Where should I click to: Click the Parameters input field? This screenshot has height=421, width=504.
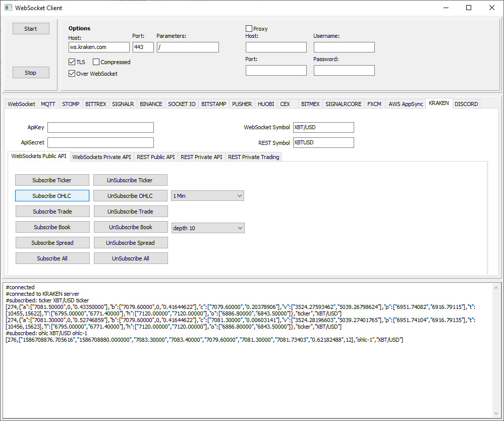[188, 47]
